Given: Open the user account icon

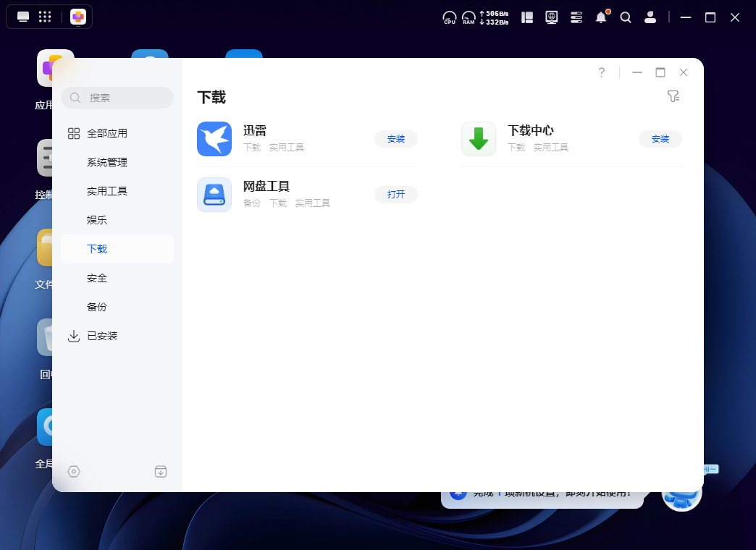Looking at the screenshot, I should (650, 18).
